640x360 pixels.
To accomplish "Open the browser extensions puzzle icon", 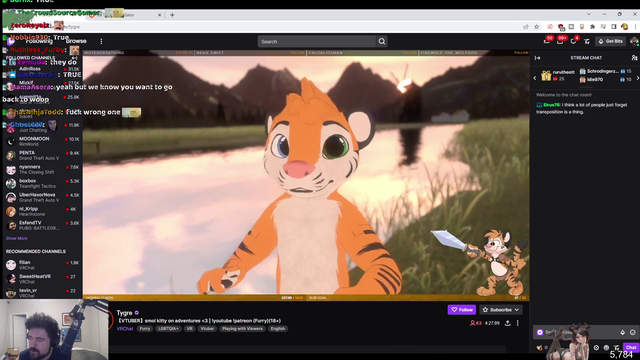I will [x=593, y=27].
